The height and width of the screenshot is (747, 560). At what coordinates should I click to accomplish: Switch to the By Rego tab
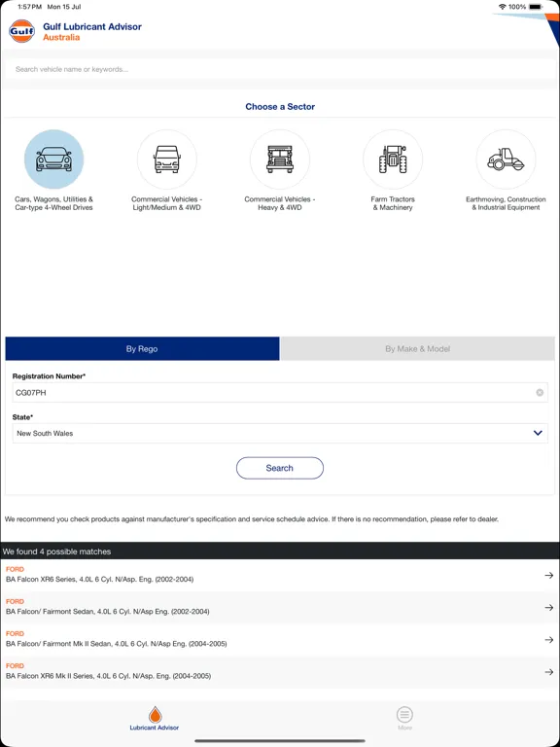(x=142, y=349)
